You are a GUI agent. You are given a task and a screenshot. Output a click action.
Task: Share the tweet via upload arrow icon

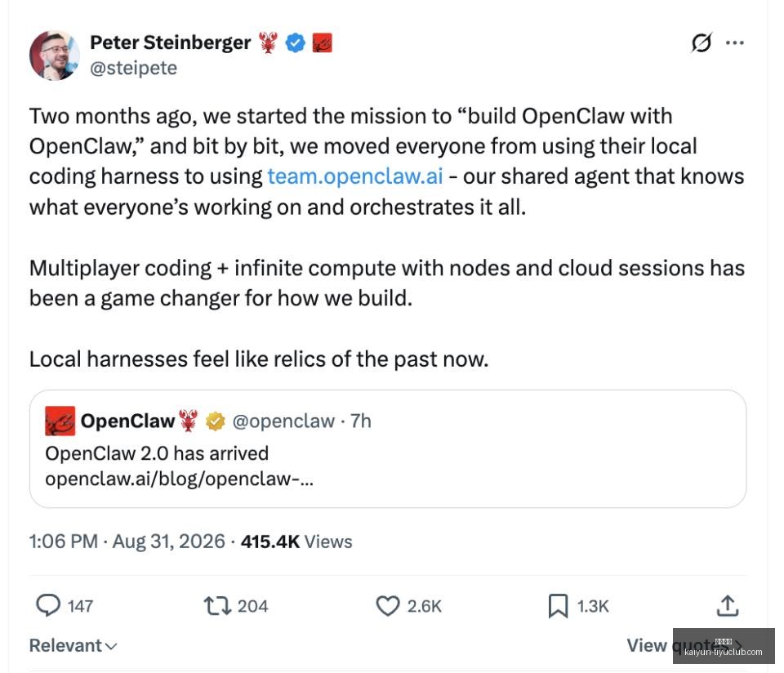(x=728, y=605)
